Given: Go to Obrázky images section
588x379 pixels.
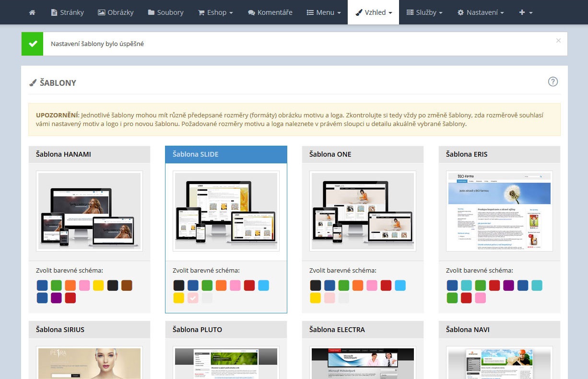Looking at the screenshot, I should click(116, 12).
